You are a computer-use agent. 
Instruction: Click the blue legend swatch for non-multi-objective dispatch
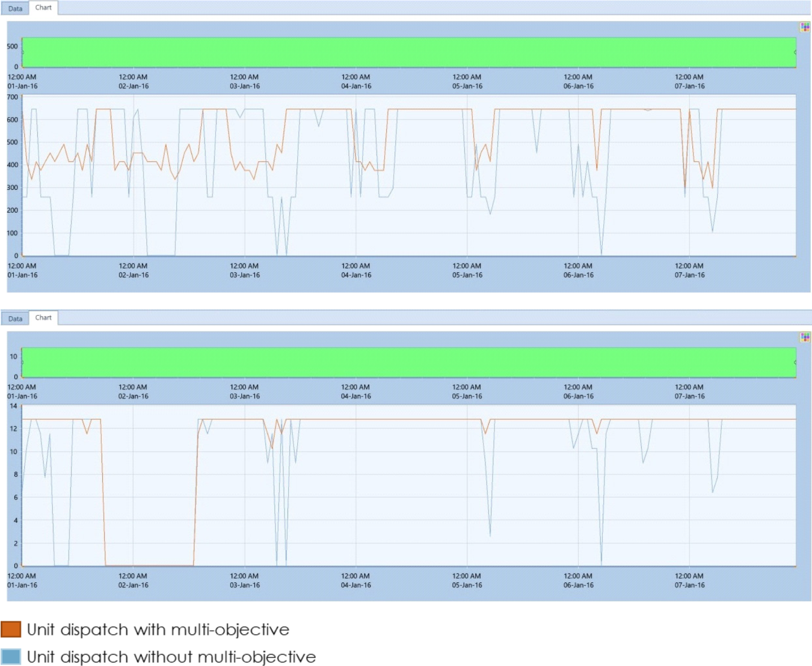11,657
